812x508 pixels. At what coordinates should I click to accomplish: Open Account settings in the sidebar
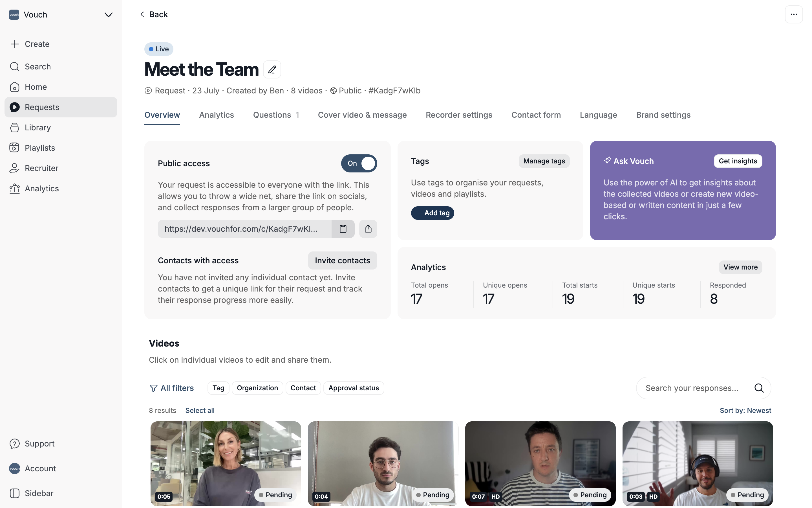(61, 468)
